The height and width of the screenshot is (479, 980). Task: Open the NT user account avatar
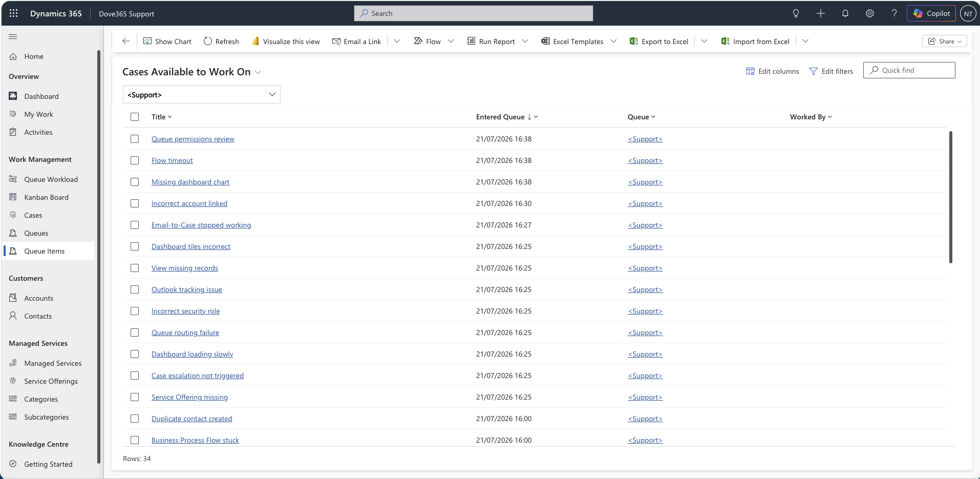(x=968, y=14)
